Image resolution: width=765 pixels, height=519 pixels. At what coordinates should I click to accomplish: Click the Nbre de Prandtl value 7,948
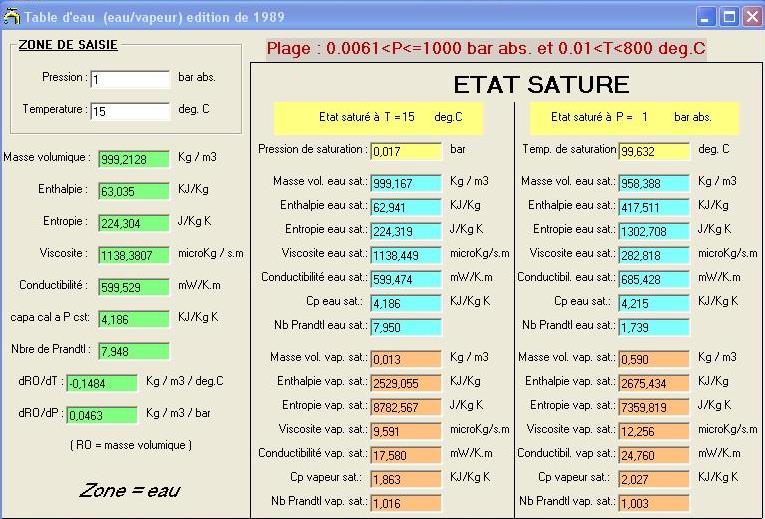tap(134, 351)
